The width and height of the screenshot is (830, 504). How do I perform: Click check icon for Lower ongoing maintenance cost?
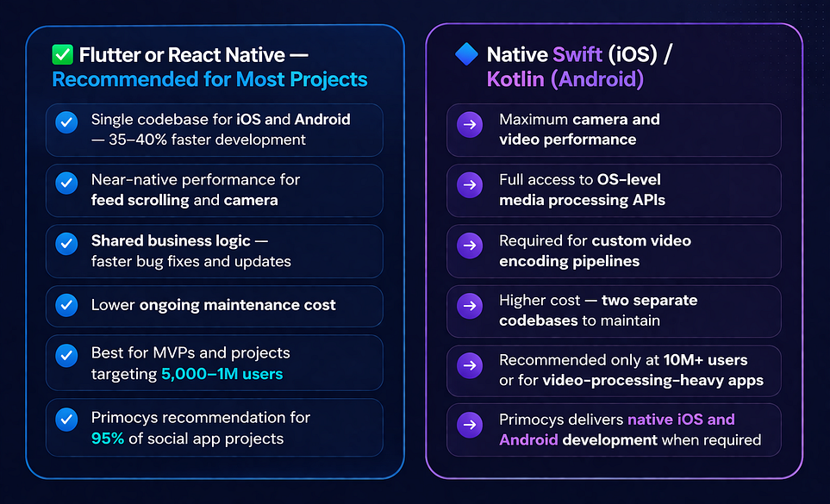pyautogui.click(x=66, y=305)
